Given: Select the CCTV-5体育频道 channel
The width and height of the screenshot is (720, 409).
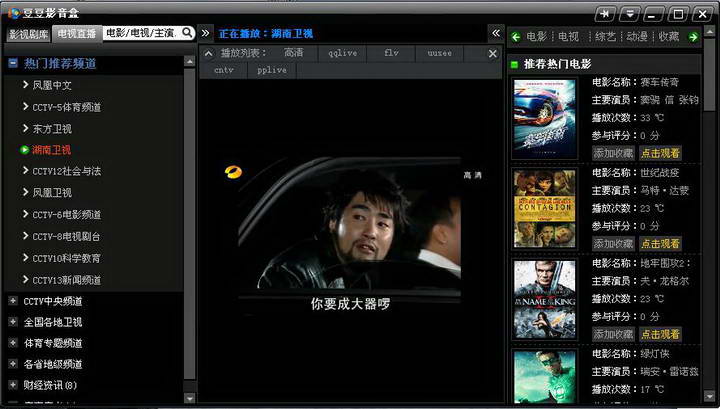Looking at the screenshot, I should pos(66,107).
